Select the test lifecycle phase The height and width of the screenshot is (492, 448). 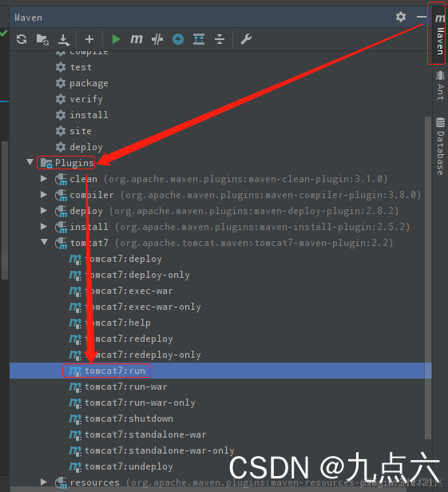click(81, 67)
